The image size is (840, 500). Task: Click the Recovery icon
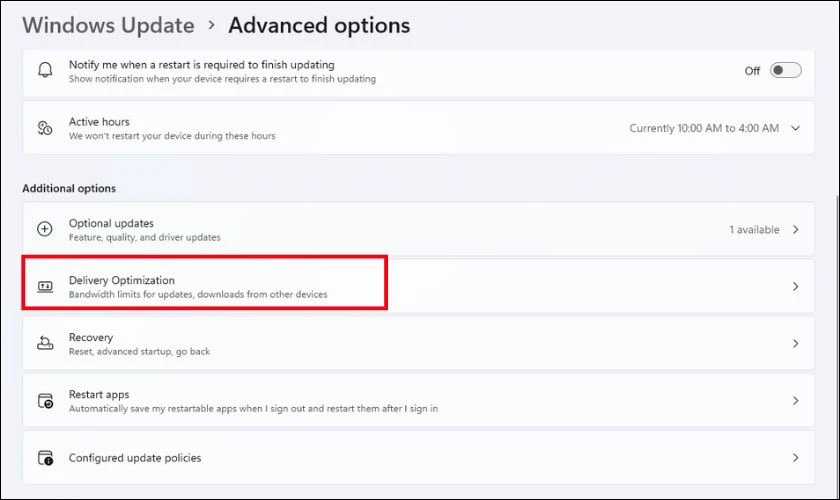pyautogui.click(x=45, y=343)
